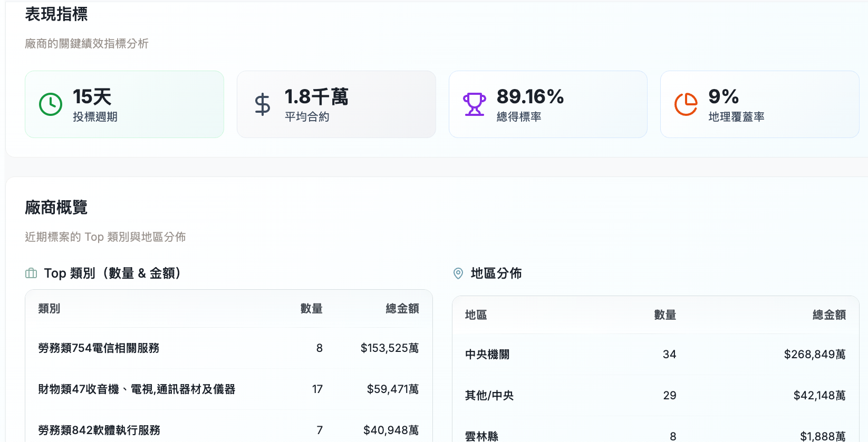Click the briefcase icon beside Top 類別
The width and height of the screenshot is (868, 442).
(x=31, y=273)
